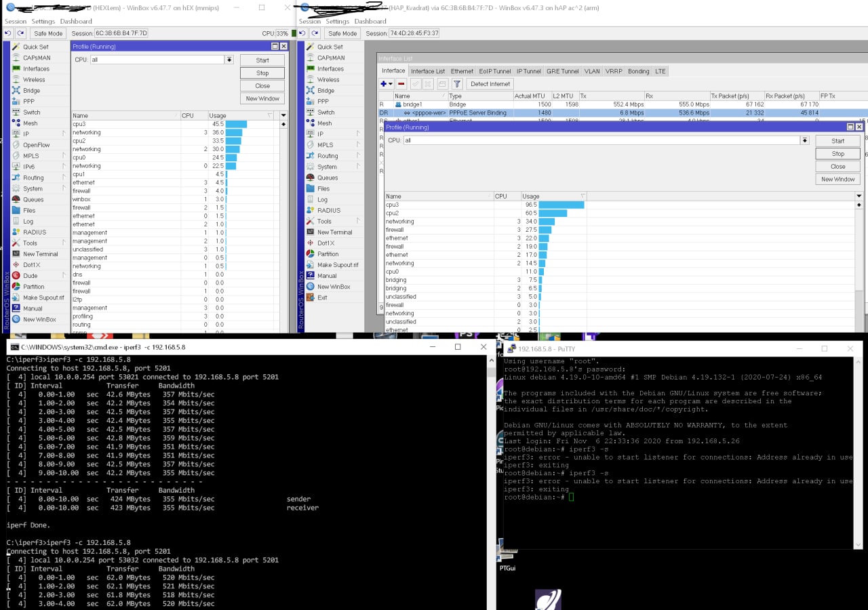The width and height of the screenshot is (868, 610).
Task: Click New Window in the hEX Profile window
Action: (262, 99)
